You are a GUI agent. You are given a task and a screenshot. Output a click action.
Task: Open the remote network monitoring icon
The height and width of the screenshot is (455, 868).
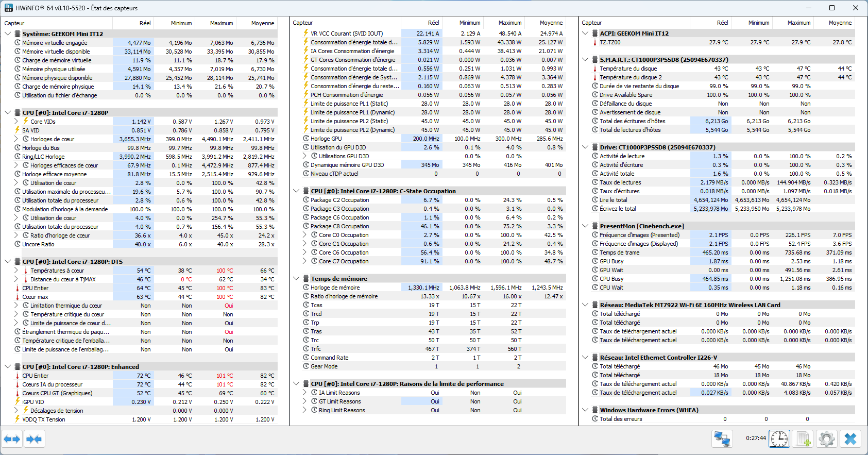[x=722, y=439]
